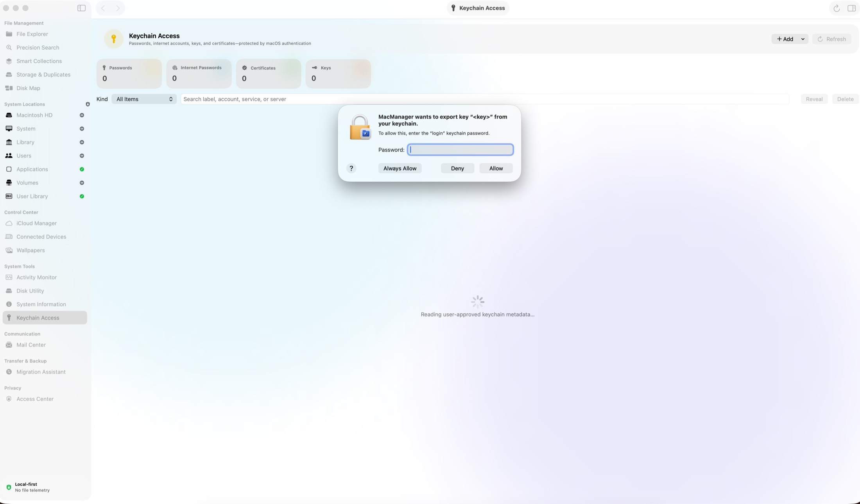Open Access Center under Privacy
This screenshot has height=504, width=860.
(x=45, y=399)
